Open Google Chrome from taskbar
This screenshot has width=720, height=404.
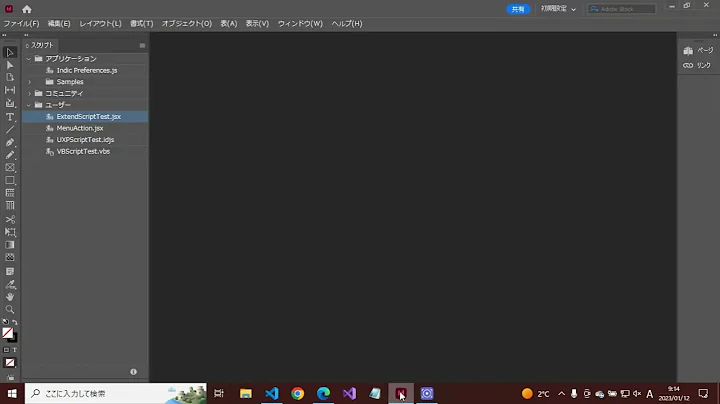[x=298, y=393]
